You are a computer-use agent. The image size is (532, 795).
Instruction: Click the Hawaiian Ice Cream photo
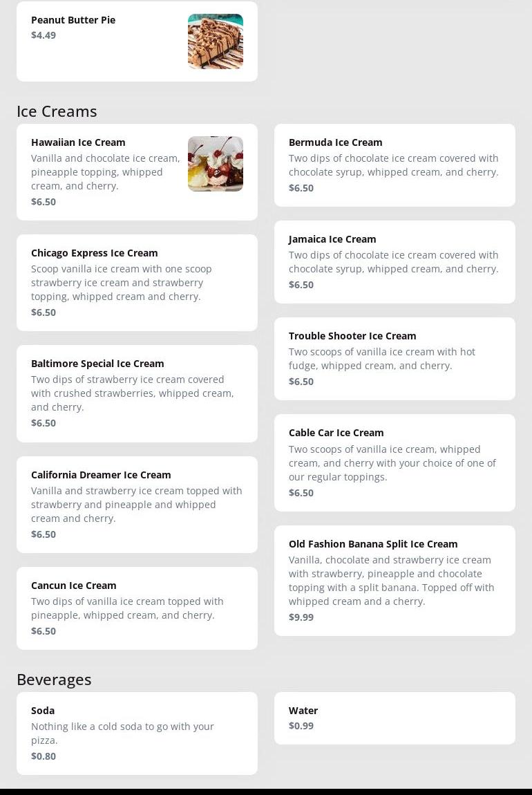pos(215,164)
